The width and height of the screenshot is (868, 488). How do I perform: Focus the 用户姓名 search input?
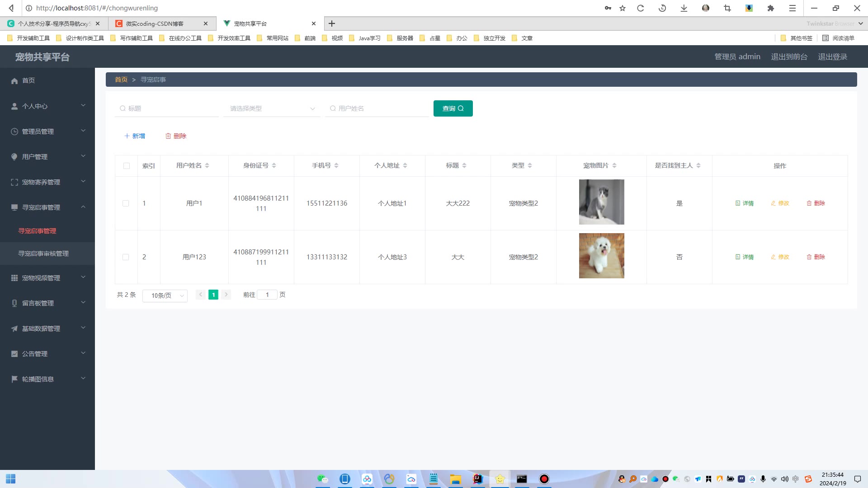coord(377,108)
